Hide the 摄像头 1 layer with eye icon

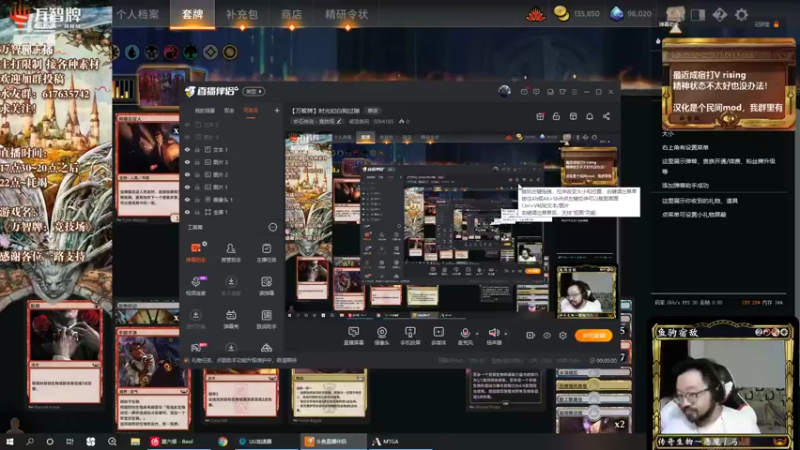(x=187, y=199)
